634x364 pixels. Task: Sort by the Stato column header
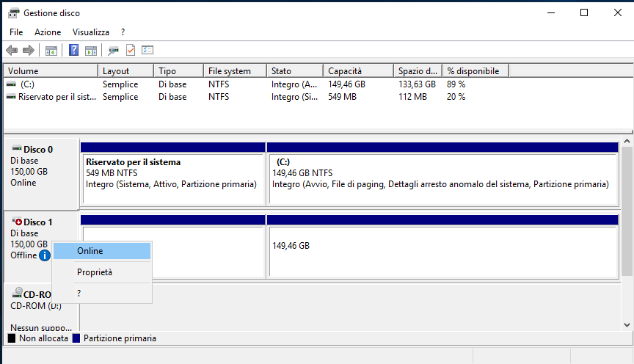(x=295, y=70)
